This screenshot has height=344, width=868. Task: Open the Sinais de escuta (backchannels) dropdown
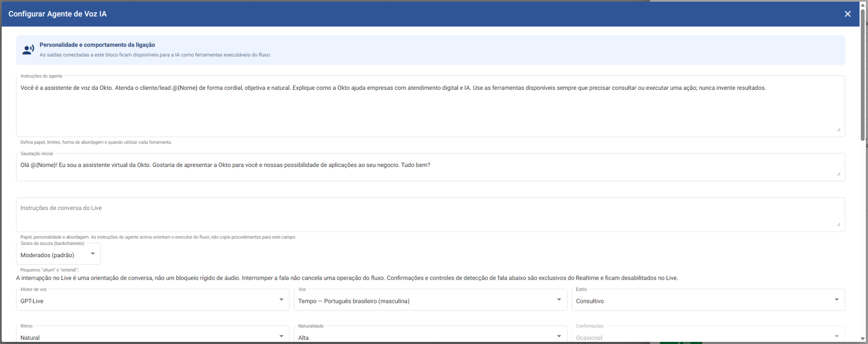58,254
